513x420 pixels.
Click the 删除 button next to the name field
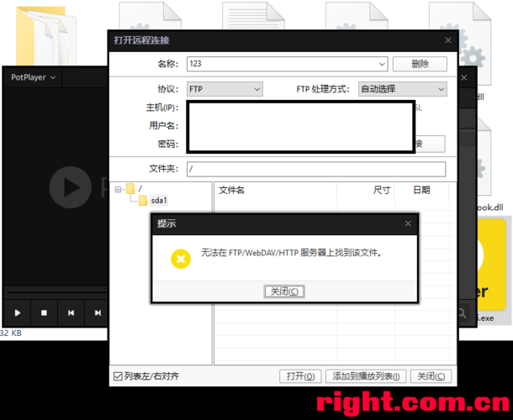pos(420,64)
